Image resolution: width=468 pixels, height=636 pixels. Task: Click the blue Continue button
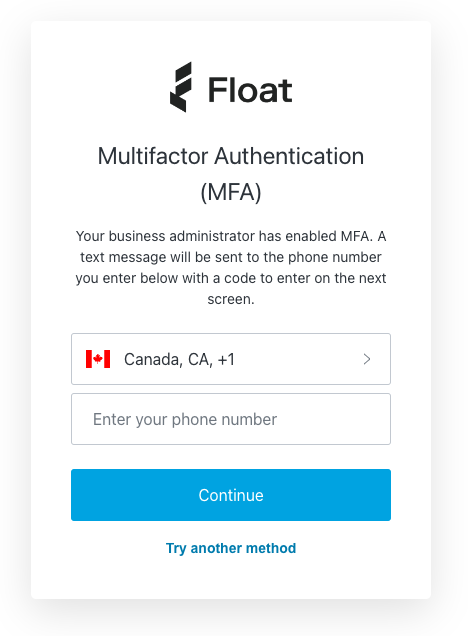231,495
